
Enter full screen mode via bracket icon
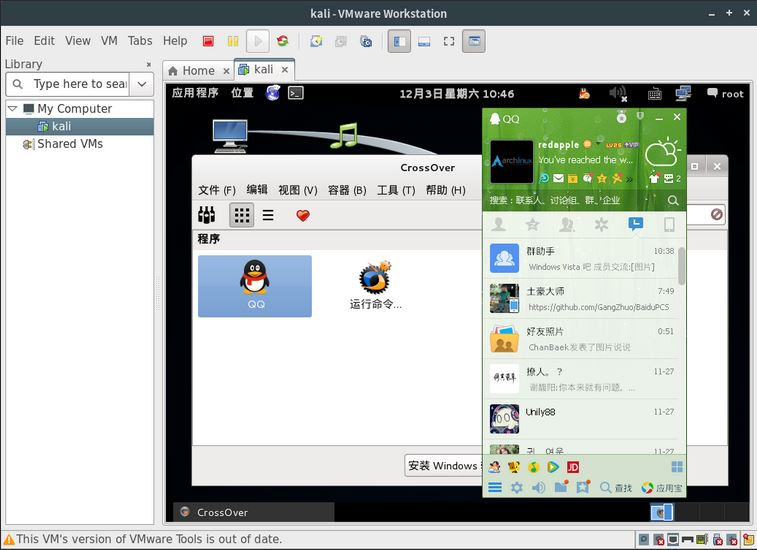click(449, 42)
